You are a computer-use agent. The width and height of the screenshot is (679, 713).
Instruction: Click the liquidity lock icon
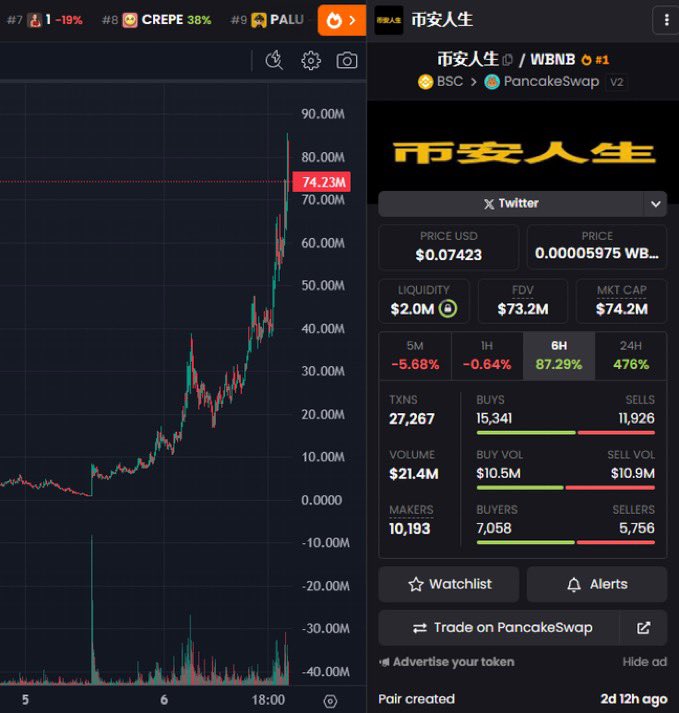448,309
